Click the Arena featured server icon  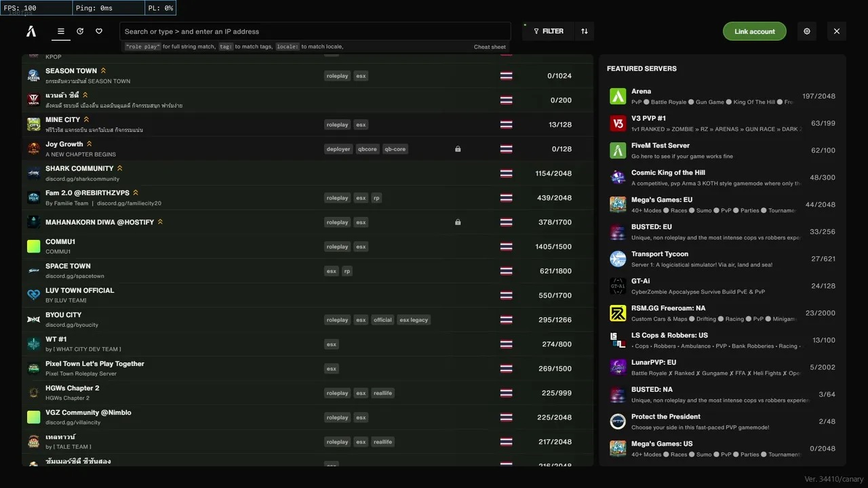click(618, 96)
